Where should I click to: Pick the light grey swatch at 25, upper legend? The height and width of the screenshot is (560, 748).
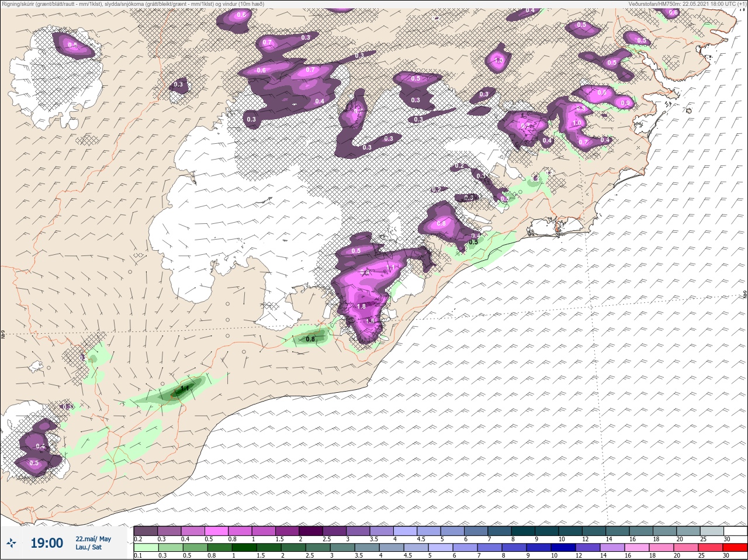[712, 531]
